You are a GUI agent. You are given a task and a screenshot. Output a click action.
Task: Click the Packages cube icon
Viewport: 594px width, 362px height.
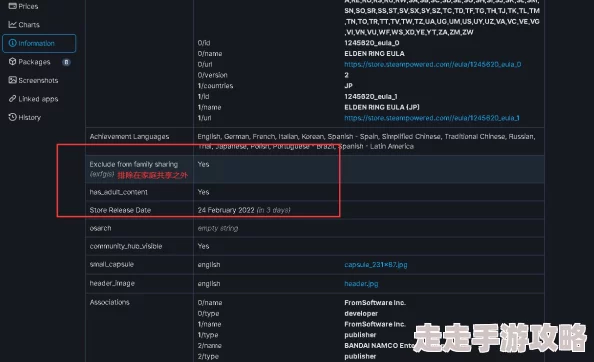(x=13, y=61)
